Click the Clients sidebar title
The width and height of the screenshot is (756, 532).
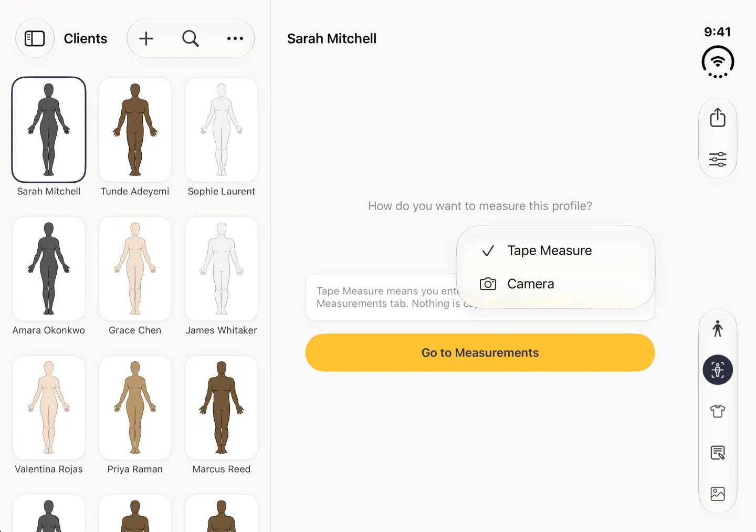(x=86, y=39)
